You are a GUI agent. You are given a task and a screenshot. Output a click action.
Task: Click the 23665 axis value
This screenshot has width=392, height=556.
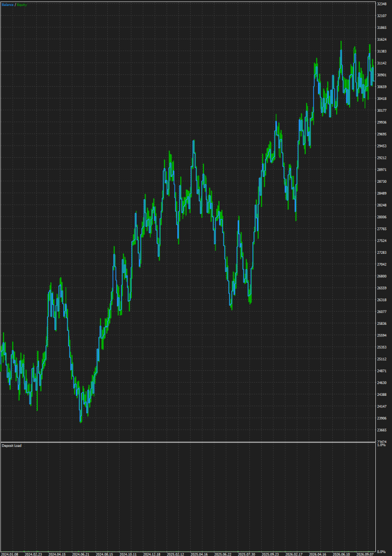click(x=382, y=430)
